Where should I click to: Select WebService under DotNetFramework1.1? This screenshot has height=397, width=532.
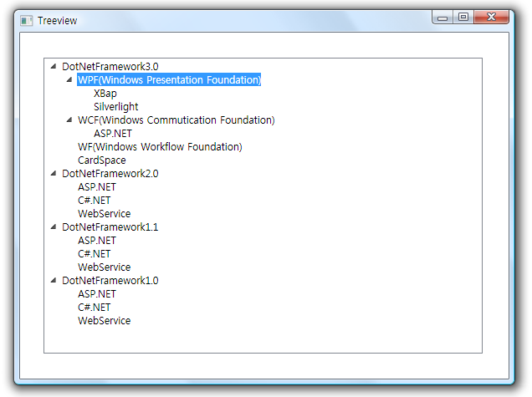(x=105, y=267)
